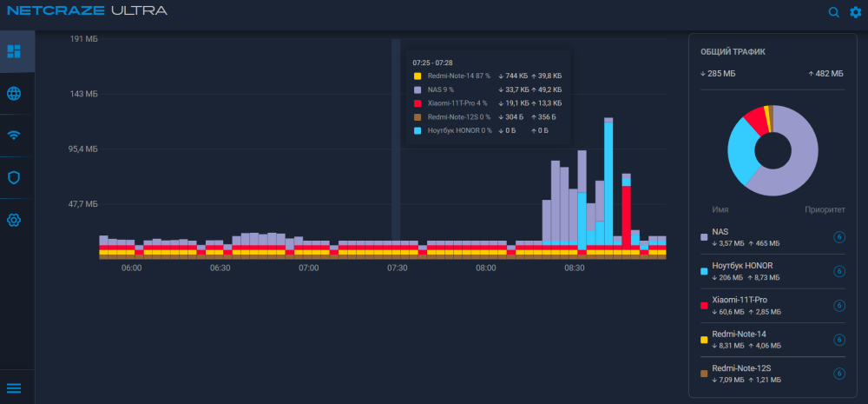Click tooltip row Redmi-Note-14 87 %

click(x=488, y=76)
